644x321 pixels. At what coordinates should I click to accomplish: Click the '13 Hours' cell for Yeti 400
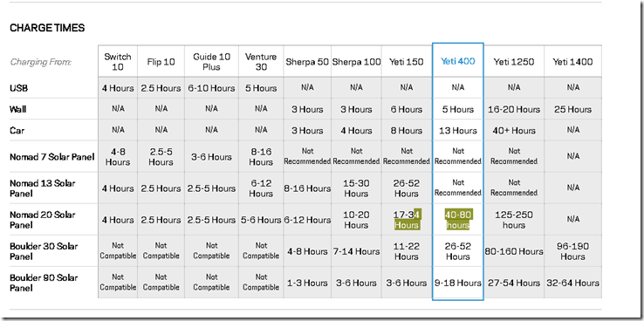coord(458,131)
